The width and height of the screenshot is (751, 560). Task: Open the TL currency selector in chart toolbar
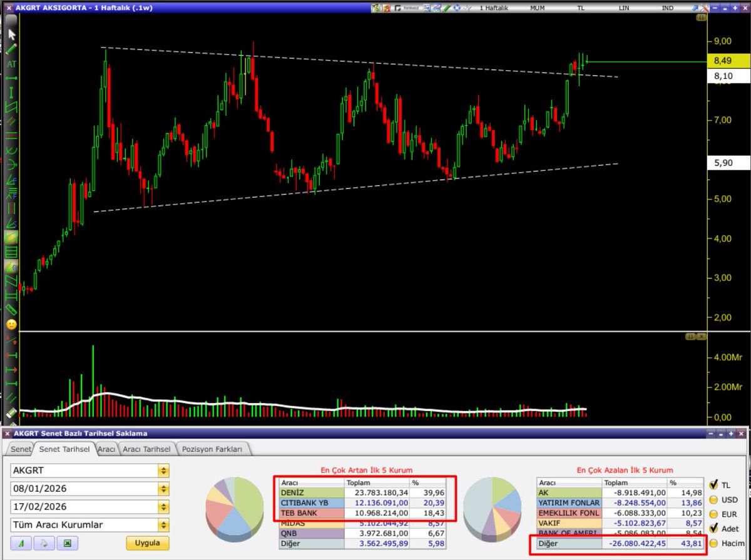pos(581,8)
